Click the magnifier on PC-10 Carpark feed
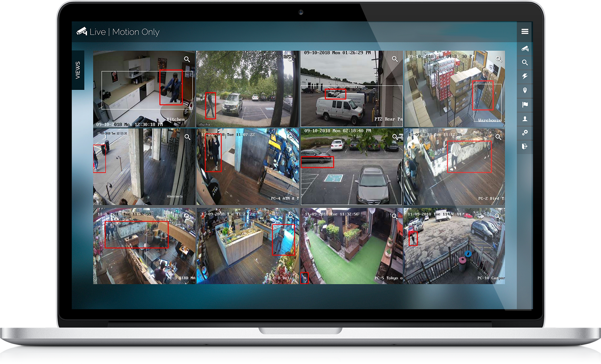The width and height of the screenshot is (601, 364). click(498, 217)
